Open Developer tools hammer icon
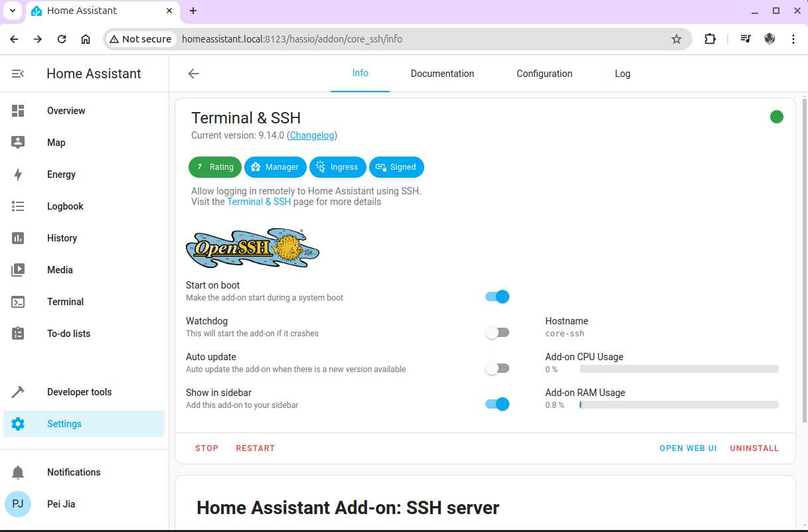The width and height of the screenshot is (808, 532). click(x=18, y=392)
